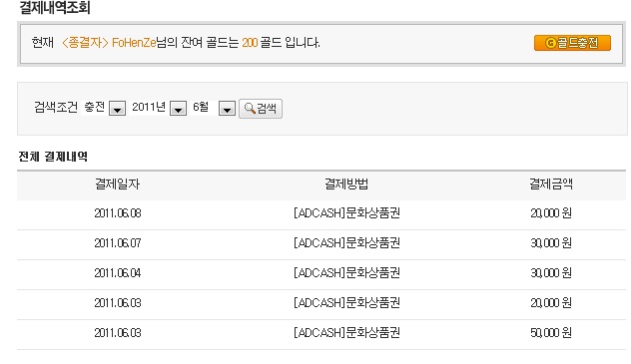Click the FoHenZe username link
The height and width of the screenshot is (364, 631).
[x=134, y=43]
